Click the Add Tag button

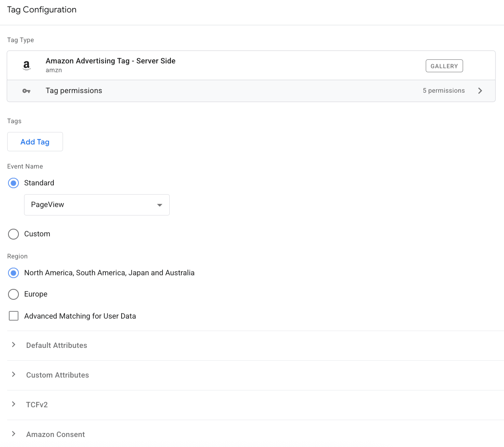tap(35, 142)
